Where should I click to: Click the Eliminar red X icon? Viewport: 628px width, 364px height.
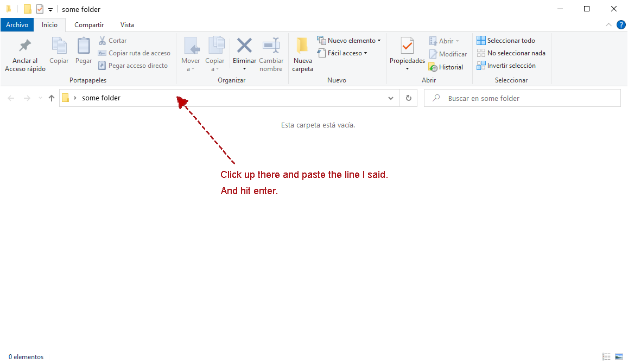244,46
